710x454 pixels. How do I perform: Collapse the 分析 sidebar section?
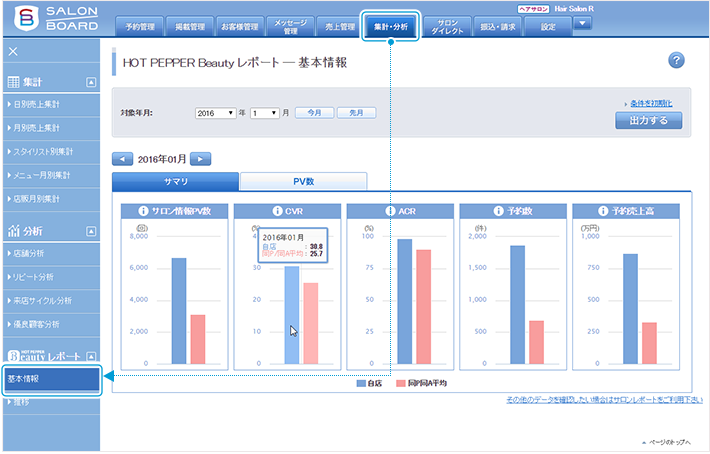91,231
